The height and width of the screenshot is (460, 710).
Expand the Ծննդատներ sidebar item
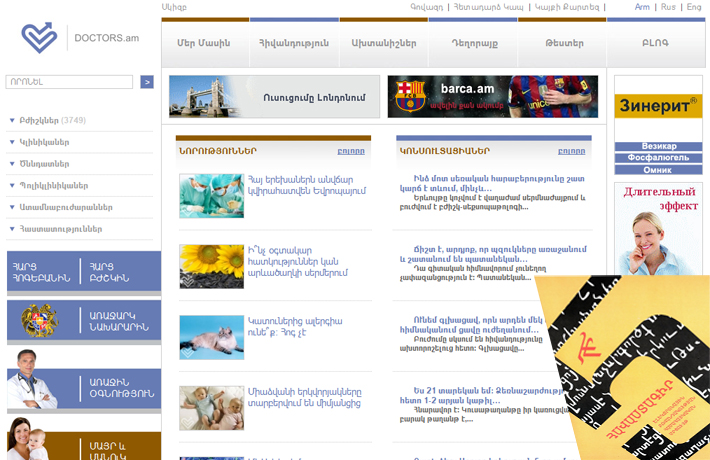44,164
